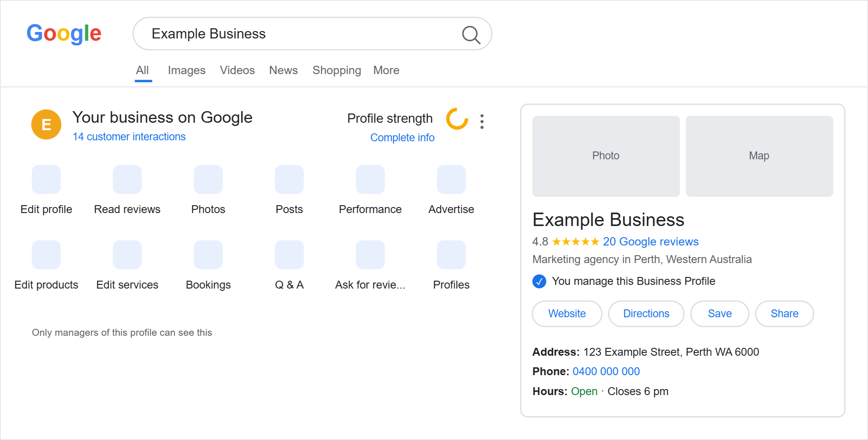Switch to the All tab
This screenshot has width=868, height=440.
click(x=143, y=70)
